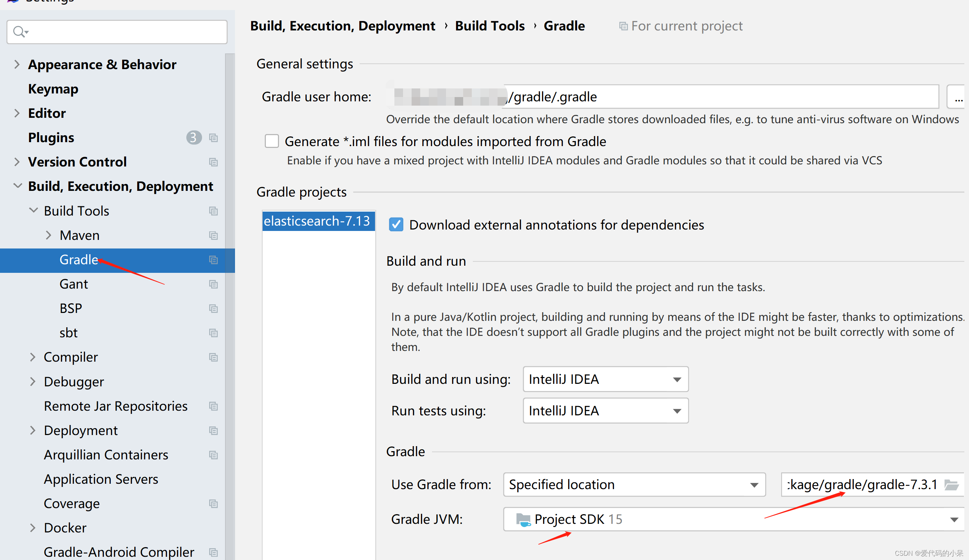Select elasticsearch-7.13 in Gradle projects list
The width and height of the screenshot is (969, 560).
click(318, 221)
